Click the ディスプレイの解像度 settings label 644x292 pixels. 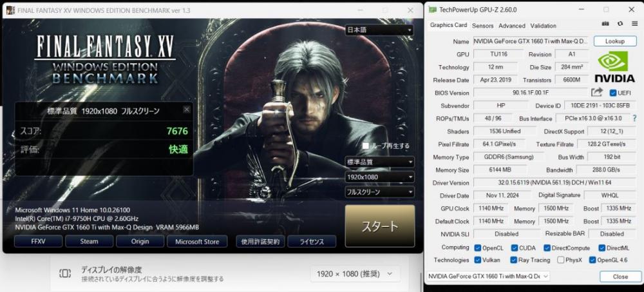tap(111, 270)
